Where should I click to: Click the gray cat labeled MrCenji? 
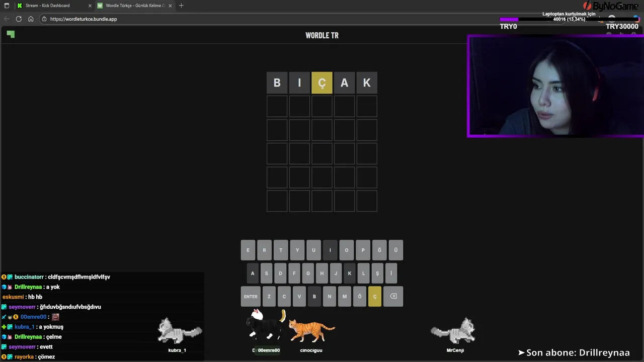pyautogui.click(x=453, y=331)
